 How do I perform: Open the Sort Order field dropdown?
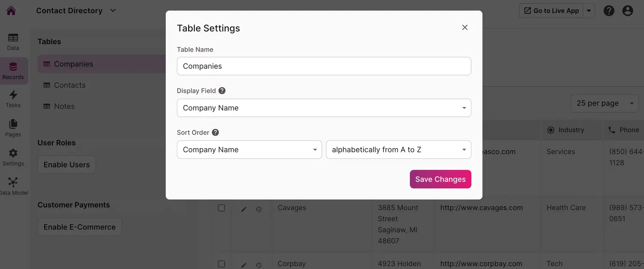pos(249,150)
